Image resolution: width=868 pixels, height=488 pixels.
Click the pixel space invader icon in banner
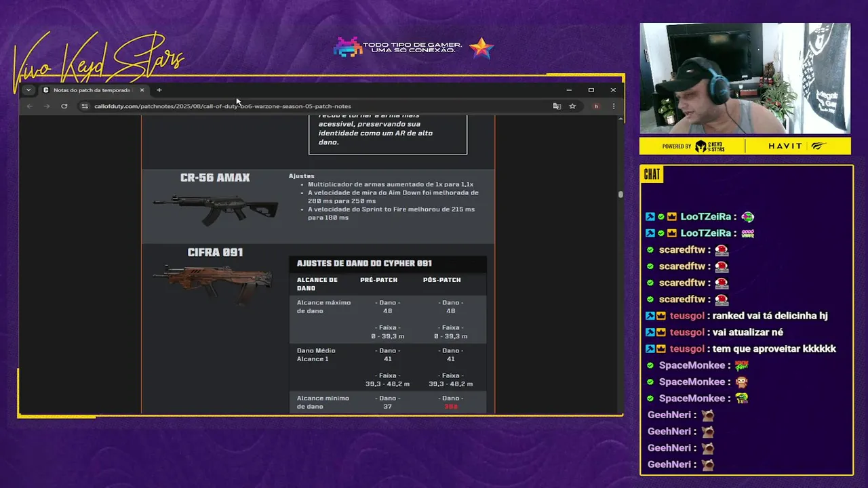point(347,47)
